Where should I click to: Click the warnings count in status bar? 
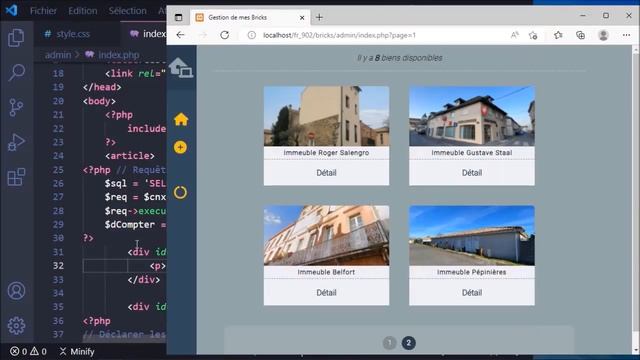pyautogui.click(x=38, y=351)
